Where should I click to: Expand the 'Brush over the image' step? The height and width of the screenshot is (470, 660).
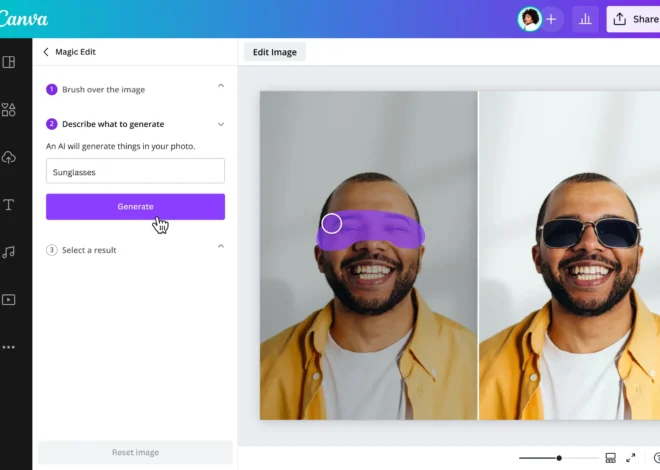pyautogui.click(x=221, y=86)
